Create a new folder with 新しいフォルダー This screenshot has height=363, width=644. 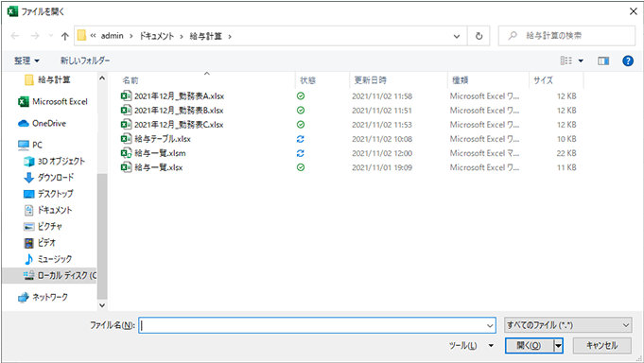click(85, 60)
